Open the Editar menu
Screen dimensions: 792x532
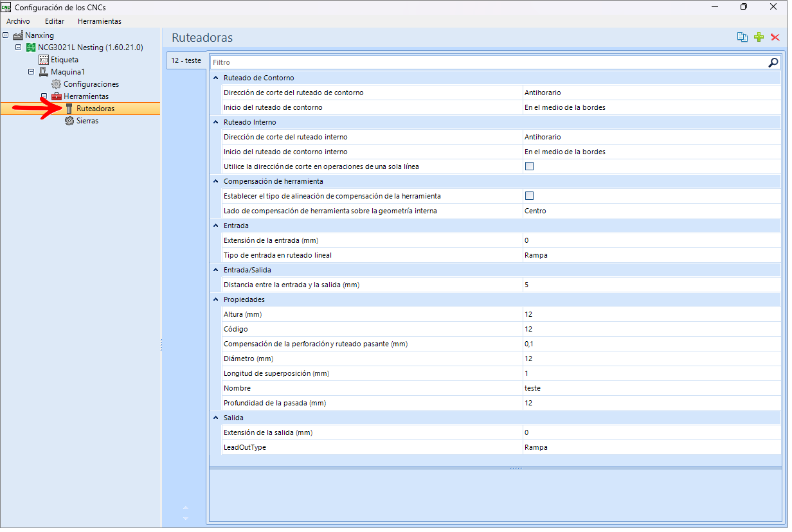55,21
